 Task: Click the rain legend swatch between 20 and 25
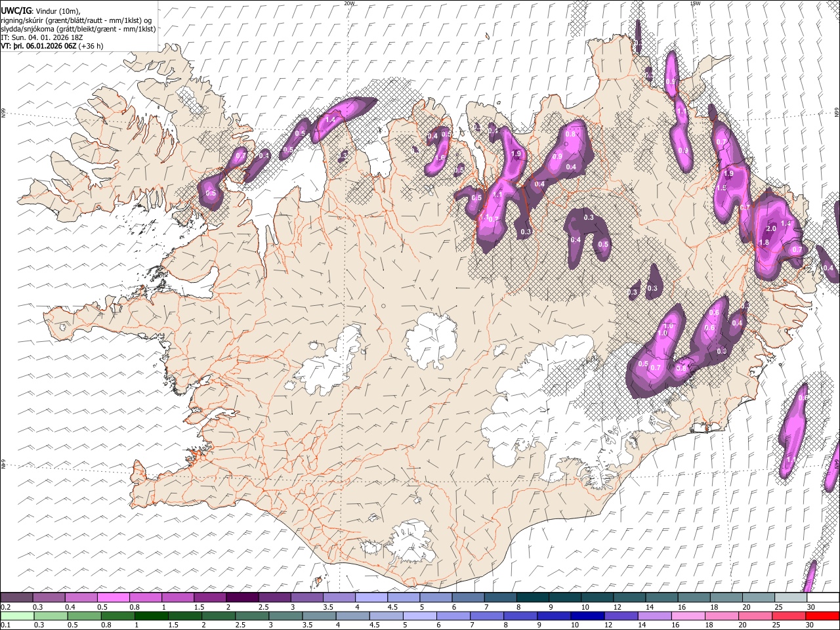pyautogui.click(x=755, y=616)
